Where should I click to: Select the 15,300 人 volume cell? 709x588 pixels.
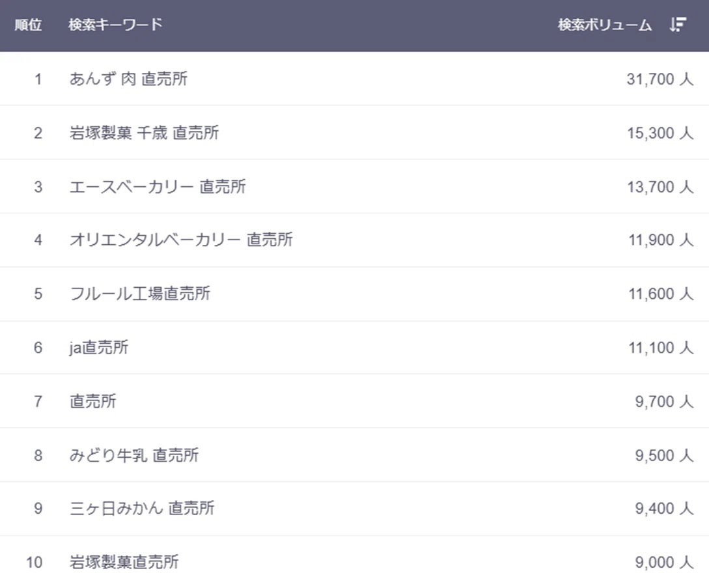(660, 133)
